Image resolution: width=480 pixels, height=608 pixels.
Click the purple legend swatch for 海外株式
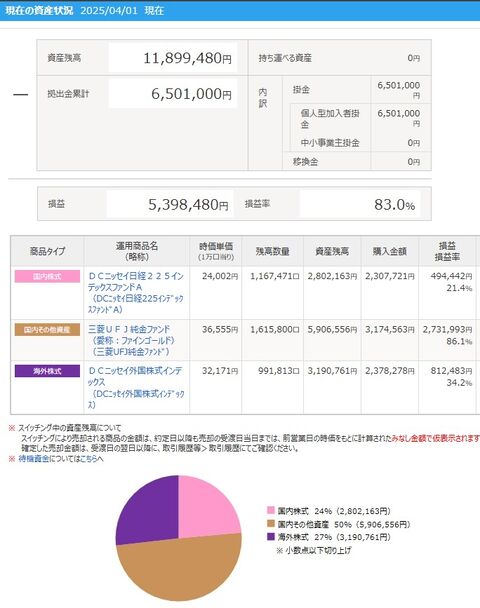click(271, 537)
